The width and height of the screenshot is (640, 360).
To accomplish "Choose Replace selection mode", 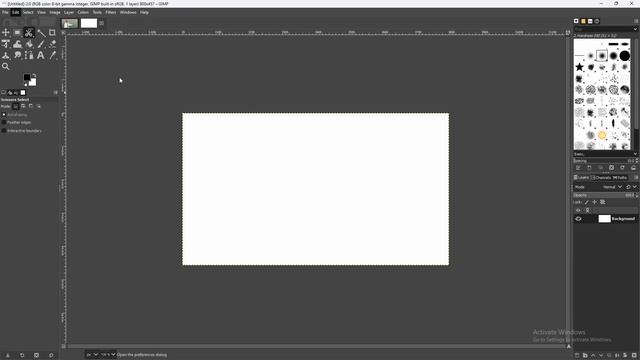I will (16, 107).
